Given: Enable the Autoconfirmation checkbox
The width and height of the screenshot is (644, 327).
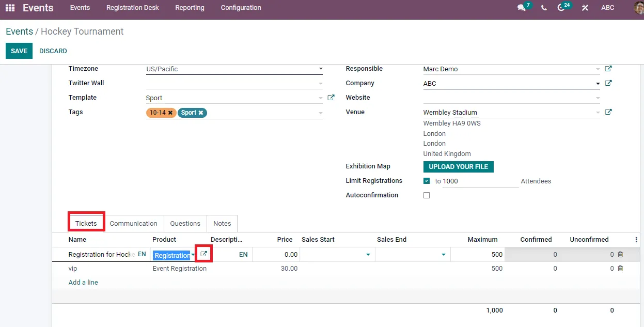Looking at the screenshot, I should 427,195.
